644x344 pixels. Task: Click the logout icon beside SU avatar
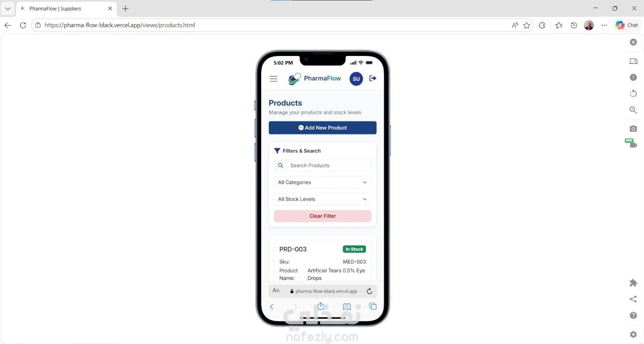click(373, 78)
